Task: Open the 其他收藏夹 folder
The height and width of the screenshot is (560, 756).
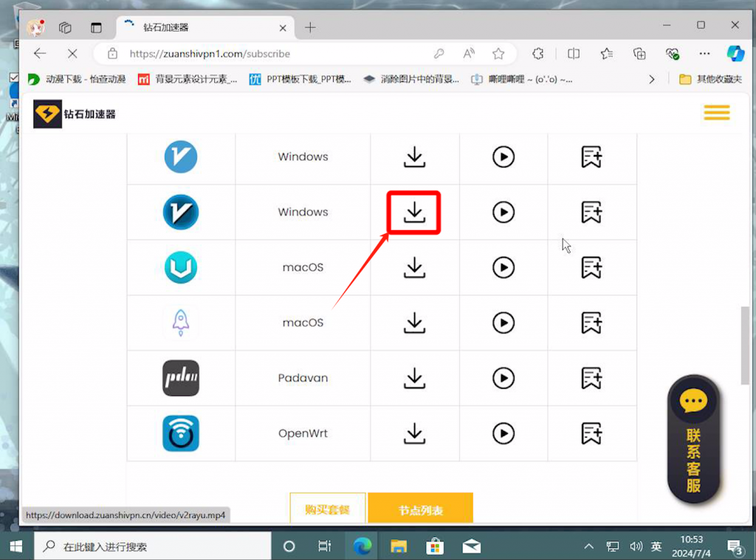Action: [x=710, y=79]
